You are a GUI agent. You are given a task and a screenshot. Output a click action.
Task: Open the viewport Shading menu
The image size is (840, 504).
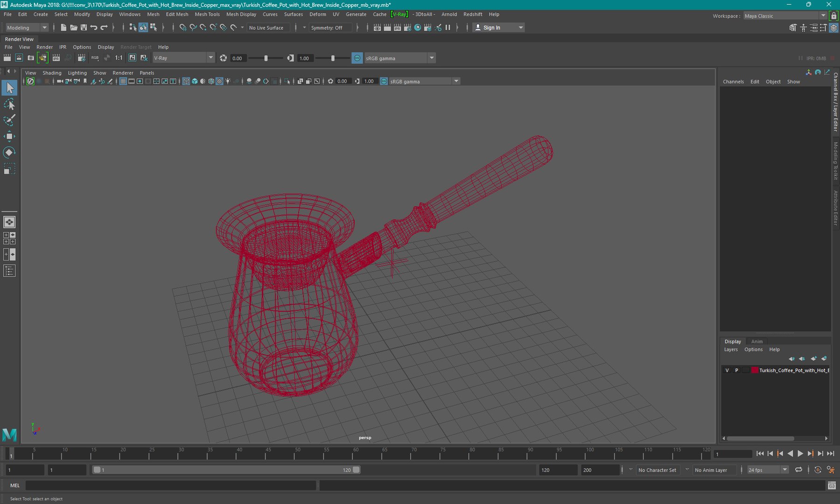point(52,73)
